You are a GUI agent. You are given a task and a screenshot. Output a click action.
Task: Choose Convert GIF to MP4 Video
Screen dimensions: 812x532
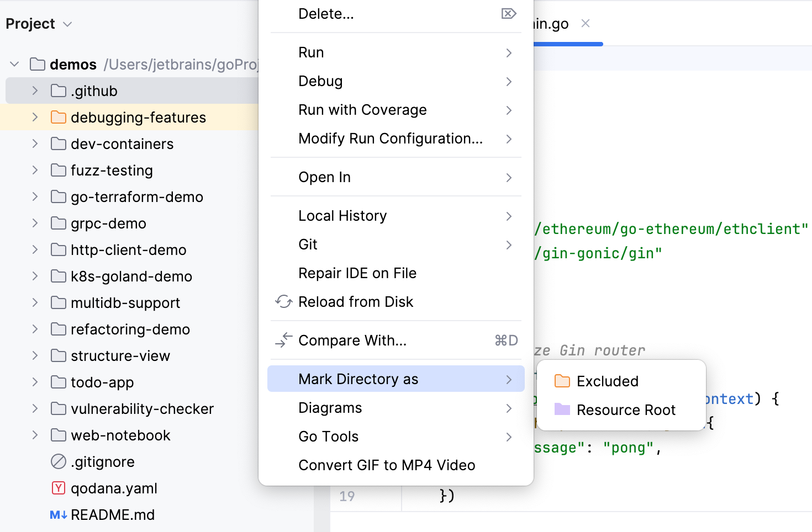(x=387, y=465)
